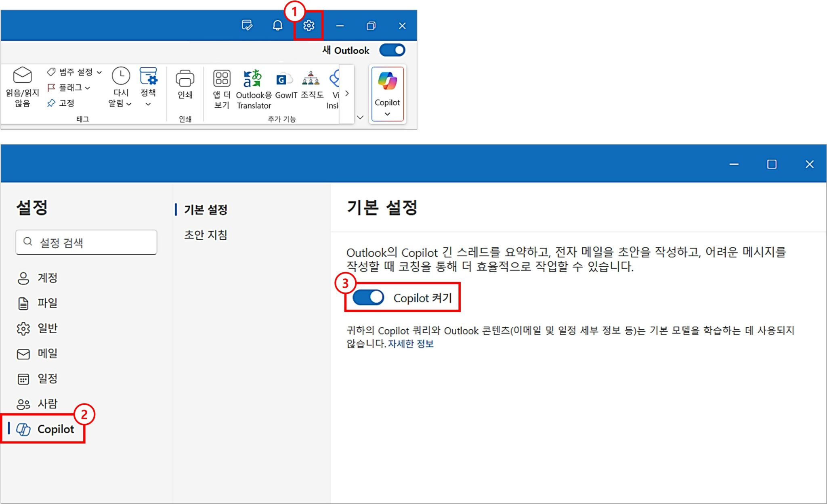Follow the 자세한 정보 link
This screenshot has height=504, width=827.
411,344
